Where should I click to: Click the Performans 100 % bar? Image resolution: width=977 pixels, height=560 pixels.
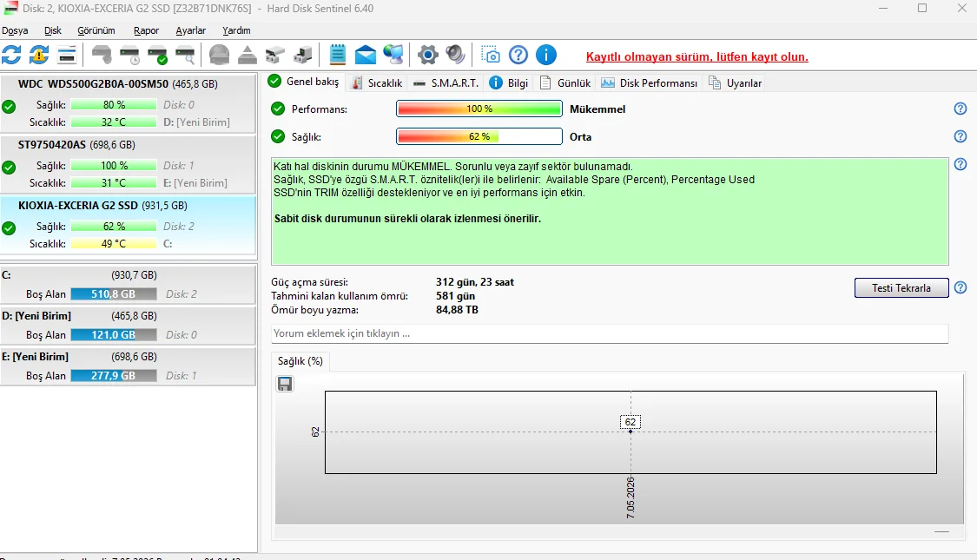479,109
